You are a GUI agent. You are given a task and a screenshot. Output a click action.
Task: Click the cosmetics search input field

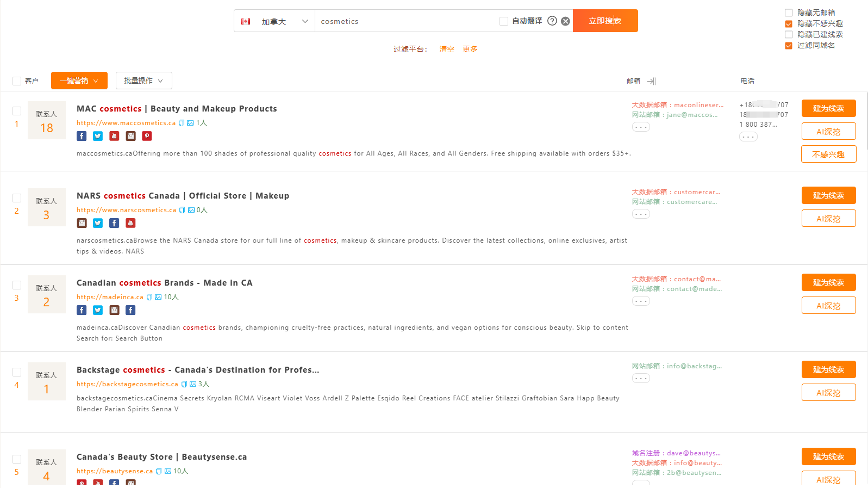coord(407,21)
